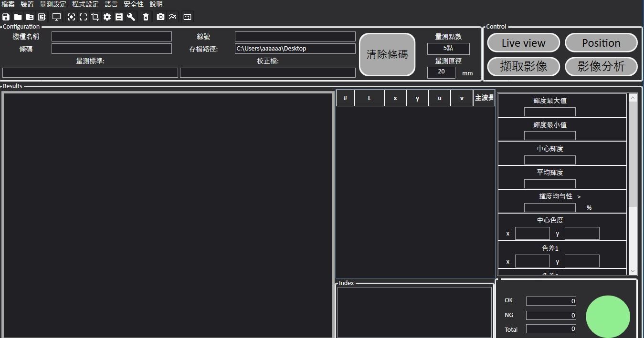644x338 pixels.
Task: Click the 主波長 column header
Action: click(484, 98)
